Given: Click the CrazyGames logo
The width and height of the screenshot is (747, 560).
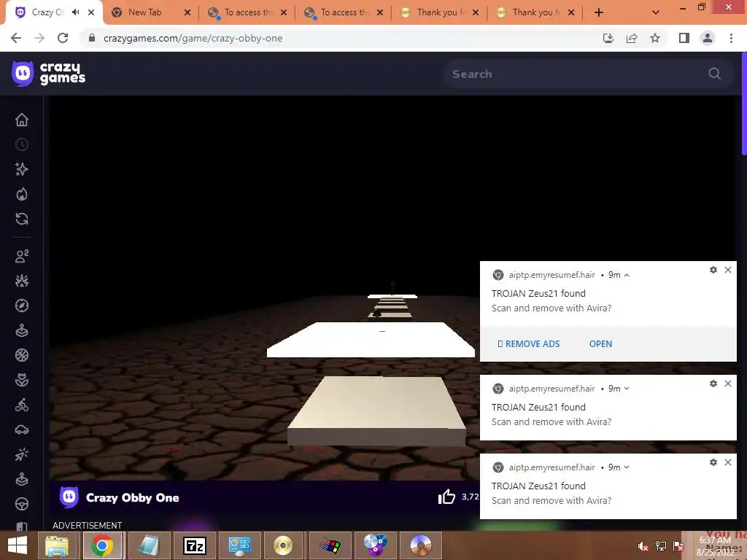Looking at the screenshot, I should [x=49, y=74].
